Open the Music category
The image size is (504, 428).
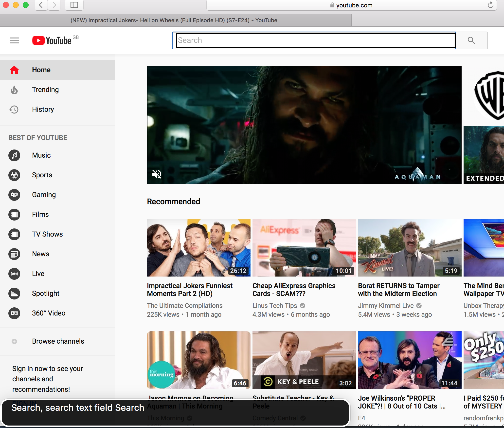pyautogui.click(x=57, y=155)
